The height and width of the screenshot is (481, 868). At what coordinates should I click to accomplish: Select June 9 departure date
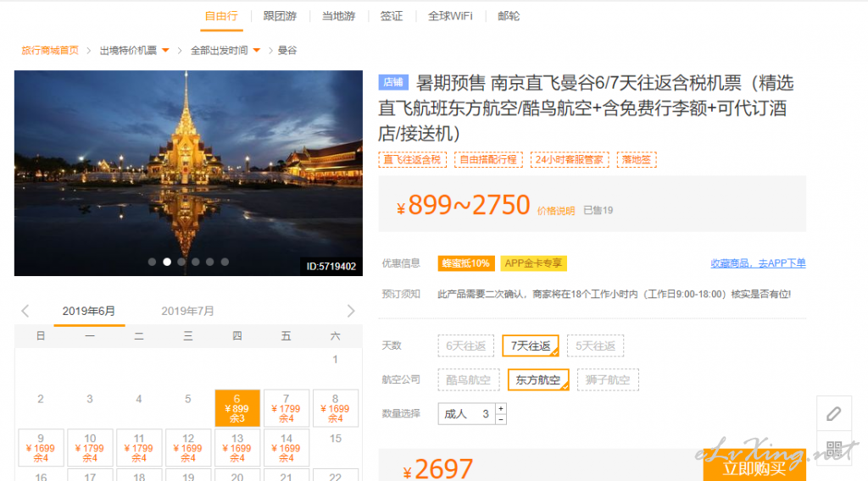(x=41, y=447)
